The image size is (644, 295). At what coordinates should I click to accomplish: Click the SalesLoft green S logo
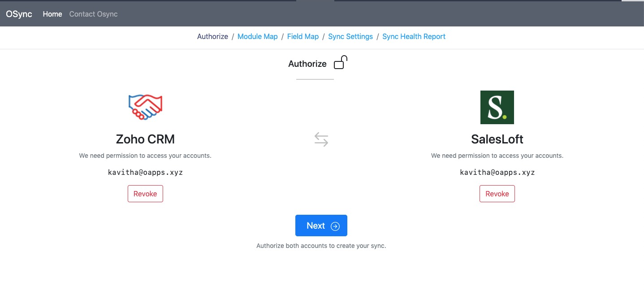click(497, 108)
